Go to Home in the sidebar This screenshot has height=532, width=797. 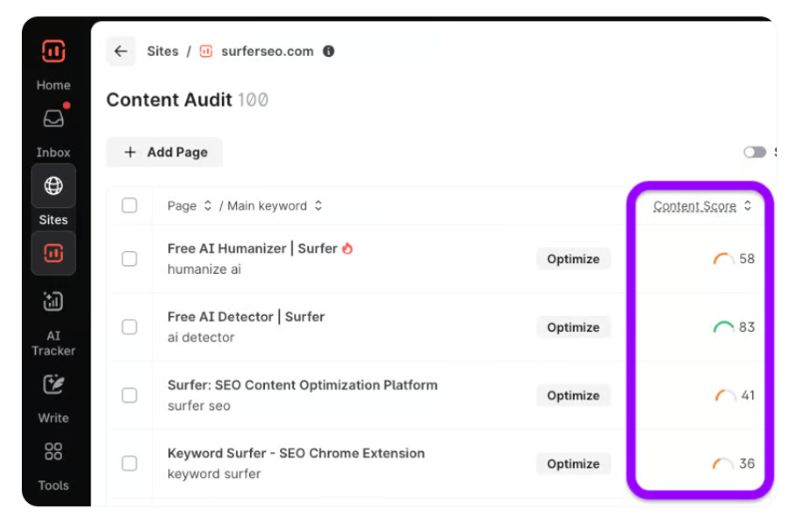tap(53, 86)
